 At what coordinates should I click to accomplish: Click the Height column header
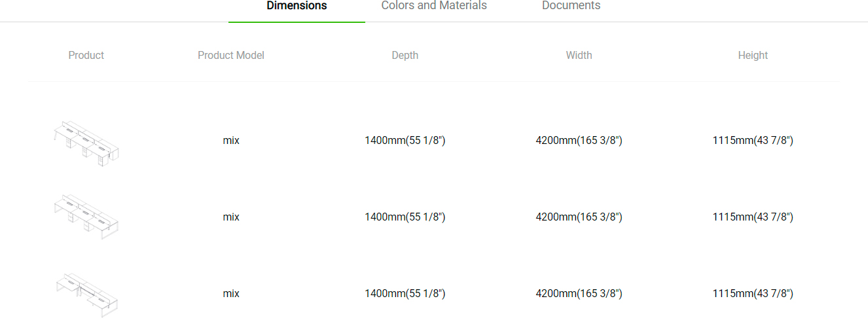pyautogui.click(x=753, y=56)
